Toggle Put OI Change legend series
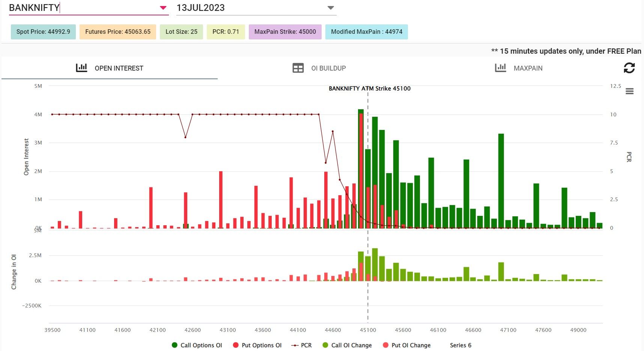 click(x=407, y=345)
